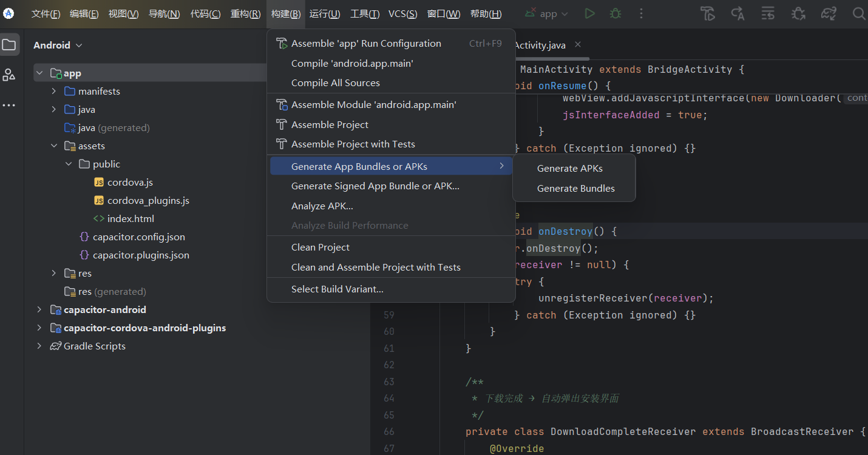
Task: Click the Sync Project with Gradle elephant icon
Action: tap(829, 13)
